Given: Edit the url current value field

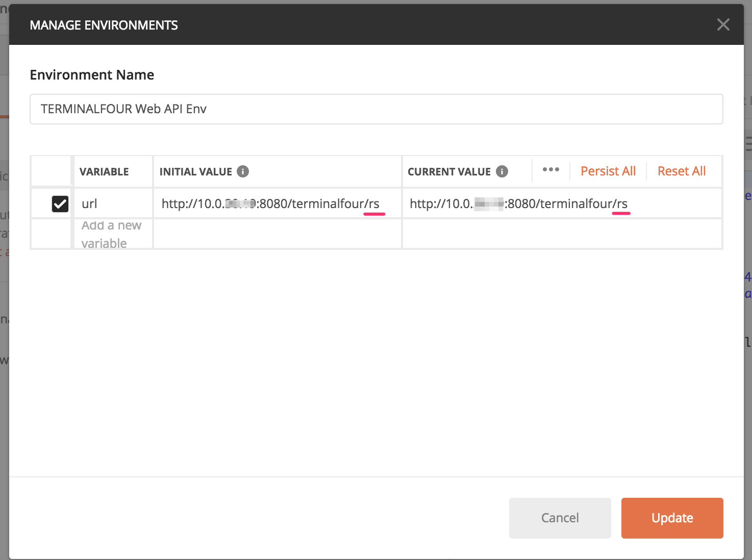Looking at the screenshot, I should tap(561, 204).
